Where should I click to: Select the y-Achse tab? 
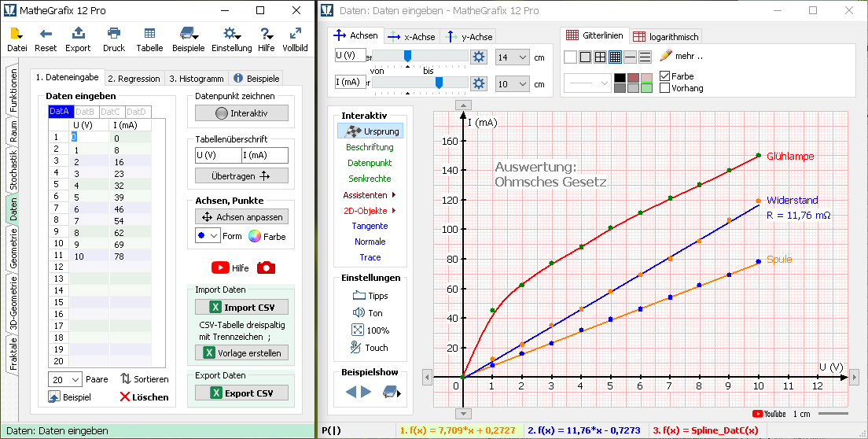click(x=469, y=36)
